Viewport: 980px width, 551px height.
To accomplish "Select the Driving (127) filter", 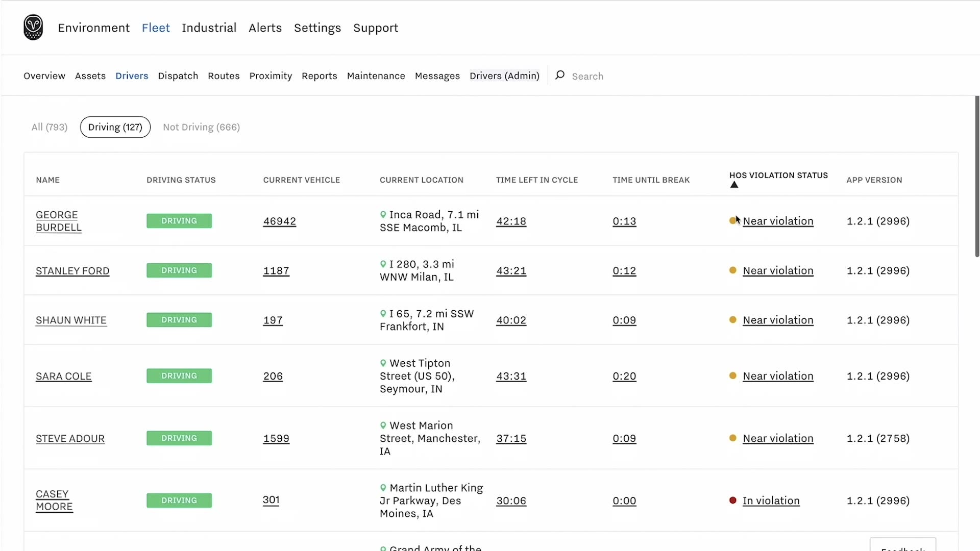I will tap(115, 127).
